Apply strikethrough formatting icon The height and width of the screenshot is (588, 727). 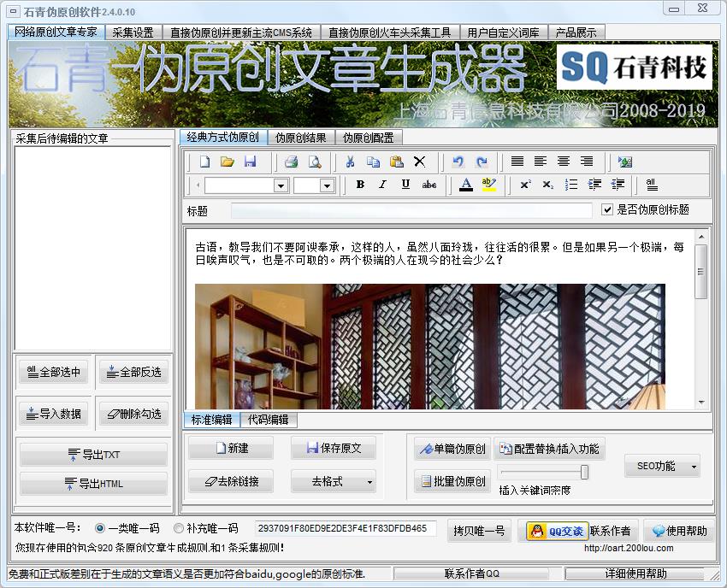click(429, 185)
